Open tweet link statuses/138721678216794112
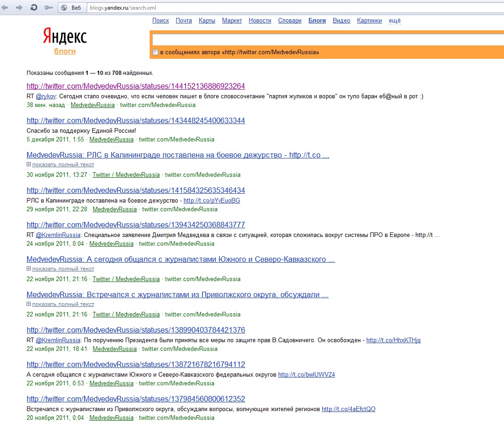 pos(136,364)
